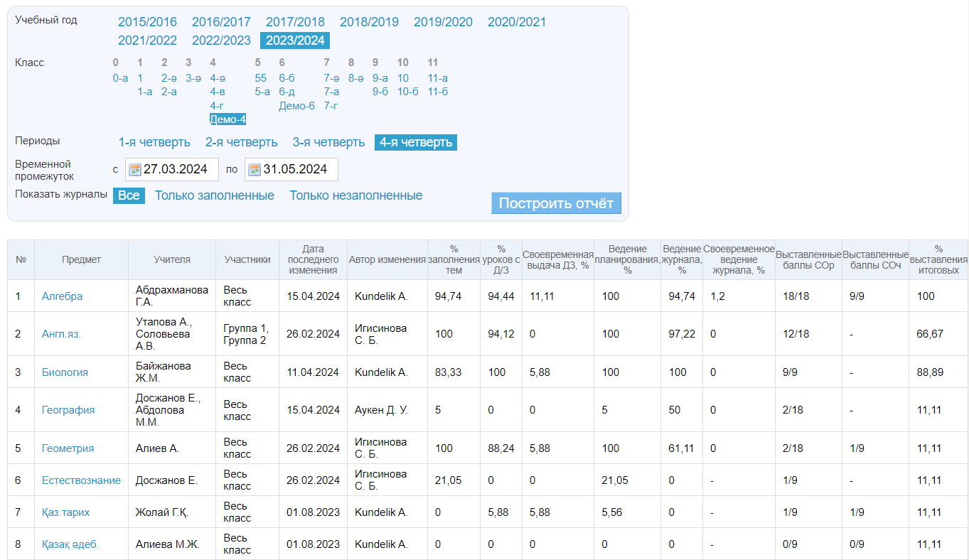
Task: Select class 11-б
Action: point(437,92)
